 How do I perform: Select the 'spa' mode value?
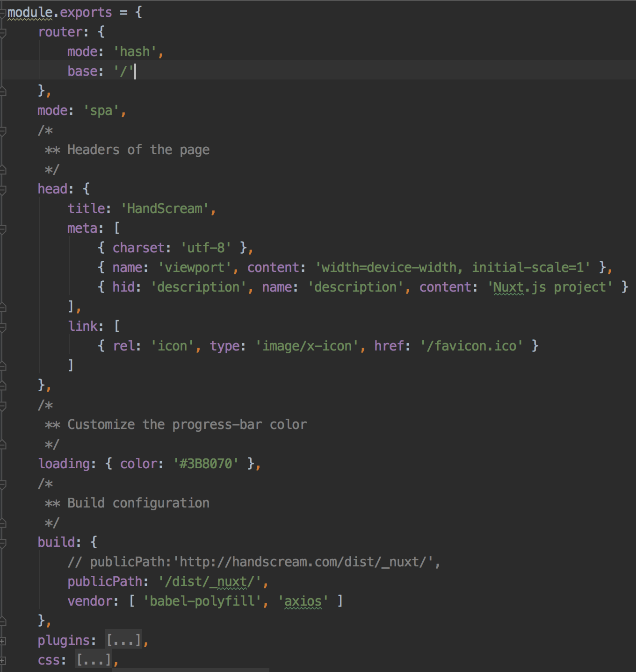(x=102, y=110)
